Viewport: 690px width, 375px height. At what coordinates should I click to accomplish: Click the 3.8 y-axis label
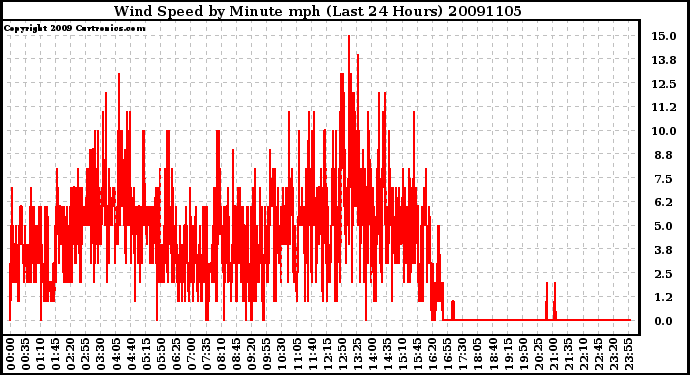(x=664, y=250)
